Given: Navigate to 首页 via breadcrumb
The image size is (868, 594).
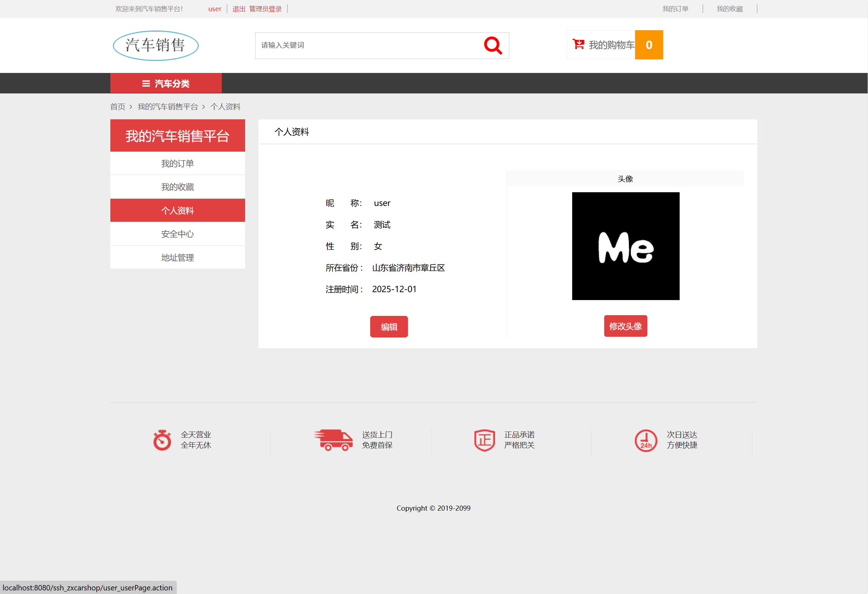Looking at the screenshot, I should (x=117, y=107).
